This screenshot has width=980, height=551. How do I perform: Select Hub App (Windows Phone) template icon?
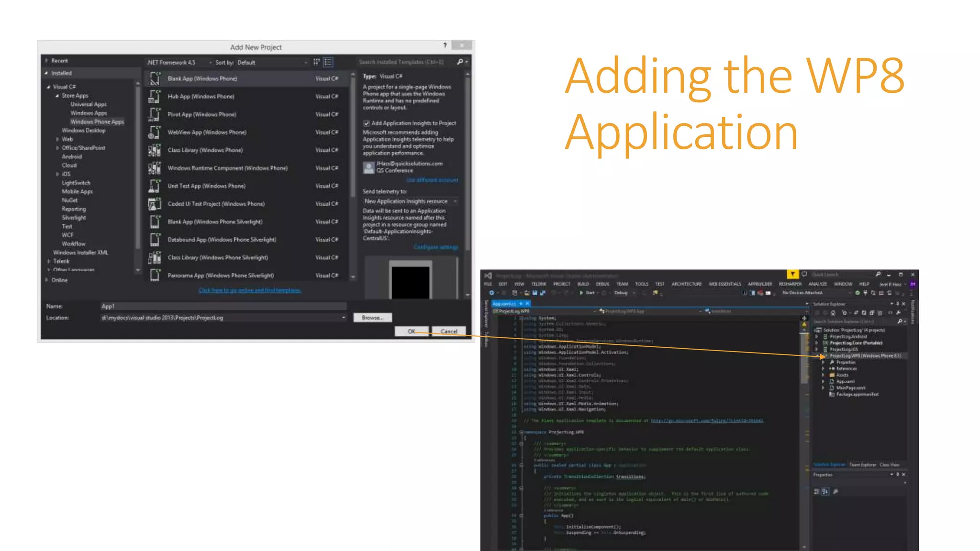coord(154,96)
